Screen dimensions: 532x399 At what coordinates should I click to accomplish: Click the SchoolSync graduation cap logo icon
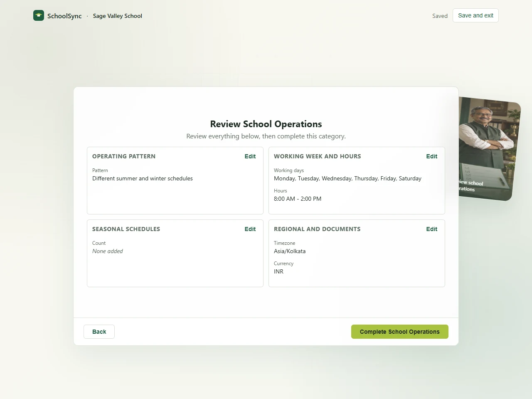point(39,15)
